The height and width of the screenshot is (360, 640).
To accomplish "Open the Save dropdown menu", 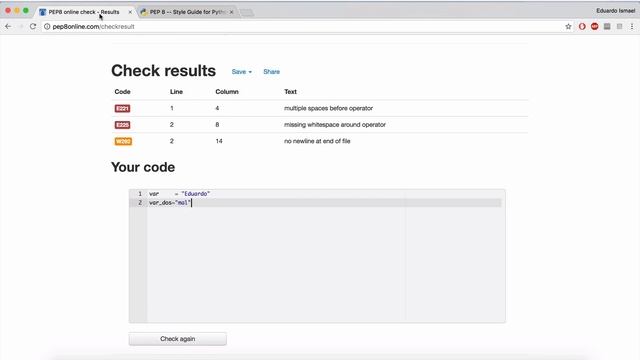I will pyautogui.click(x=242, y=72).
